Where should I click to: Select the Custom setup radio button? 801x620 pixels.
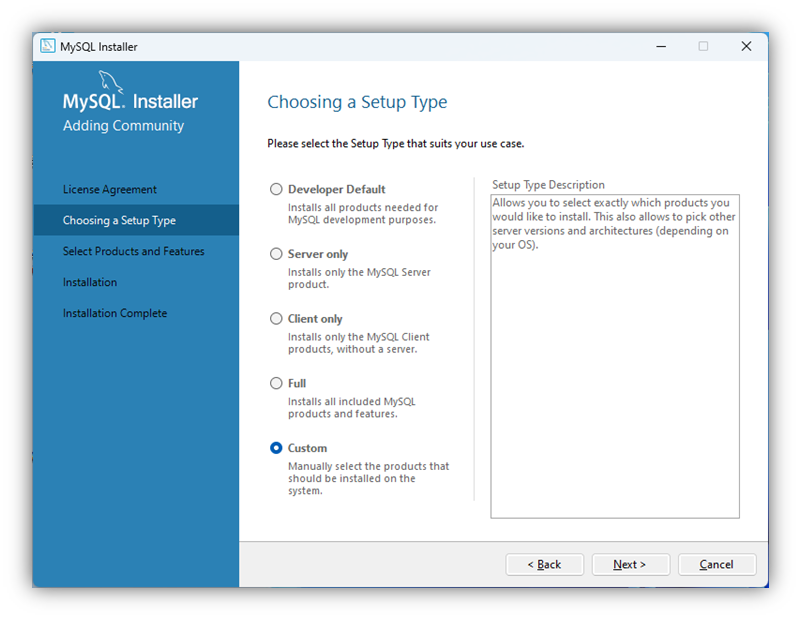(x=276, y=448)
